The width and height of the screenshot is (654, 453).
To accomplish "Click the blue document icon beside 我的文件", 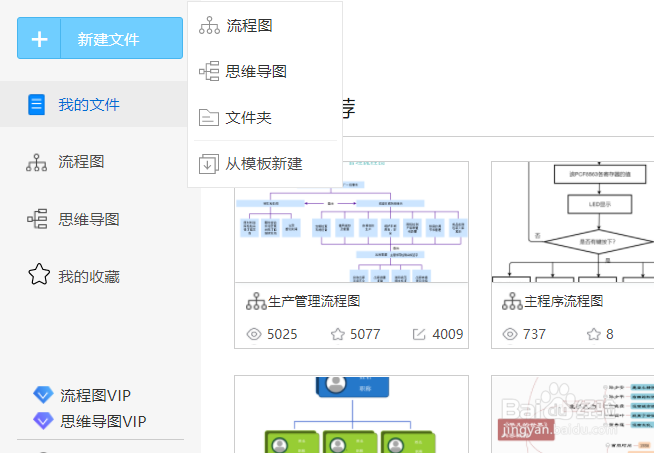I will (36, 104).
